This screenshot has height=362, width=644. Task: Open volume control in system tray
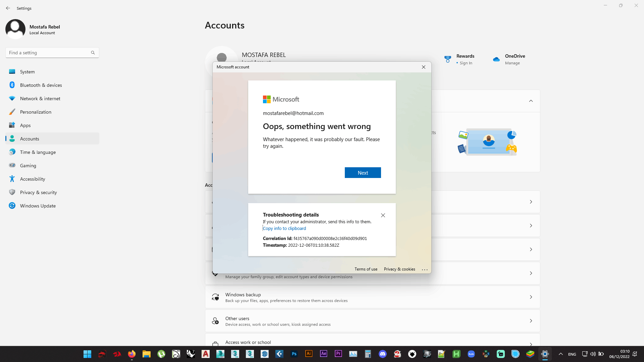click(x=593, y=354)
